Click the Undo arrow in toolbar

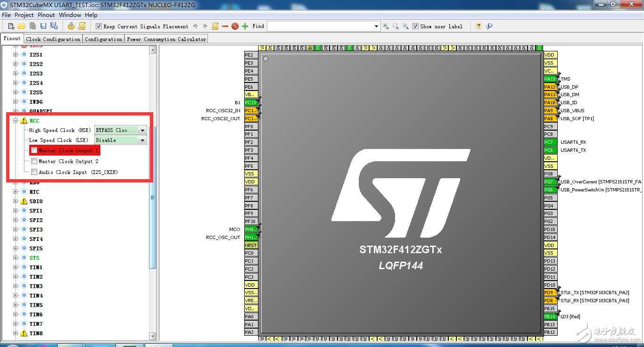tap(195, 26)
